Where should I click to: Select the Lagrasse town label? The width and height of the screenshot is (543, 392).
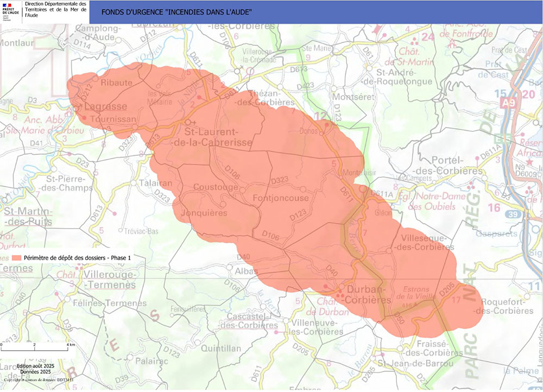tap(105, 106)
